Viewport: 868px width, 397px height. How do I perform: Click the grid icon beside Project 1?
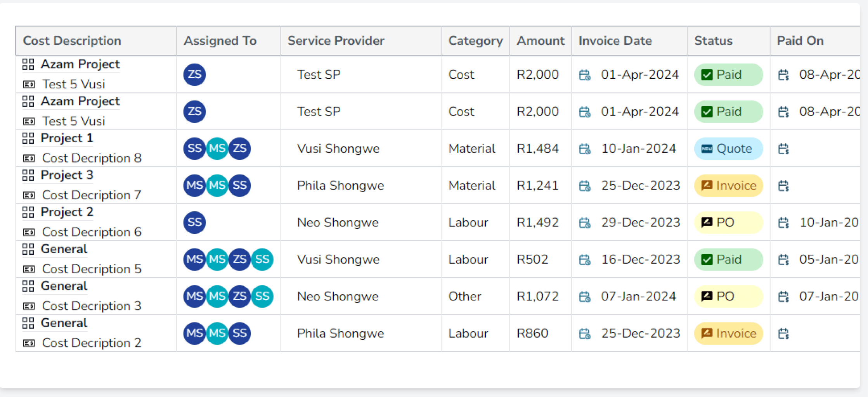coord(28,138)
